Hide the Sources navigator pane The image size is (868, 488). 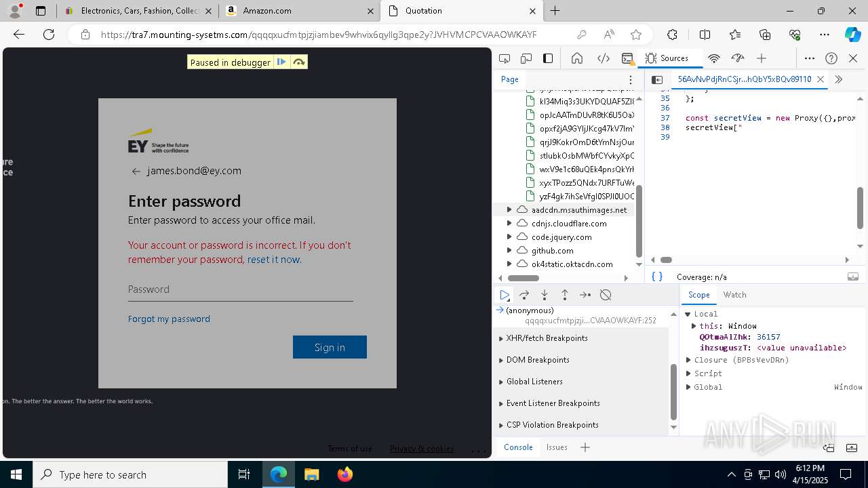pos(657,79)
